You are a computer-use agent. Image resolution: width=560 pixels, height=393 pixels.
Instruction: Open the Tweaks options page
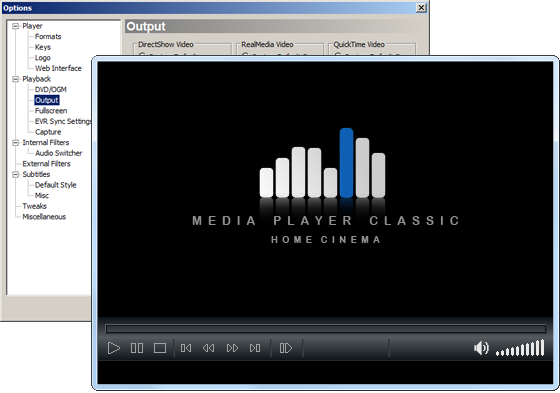coord(34,206)
